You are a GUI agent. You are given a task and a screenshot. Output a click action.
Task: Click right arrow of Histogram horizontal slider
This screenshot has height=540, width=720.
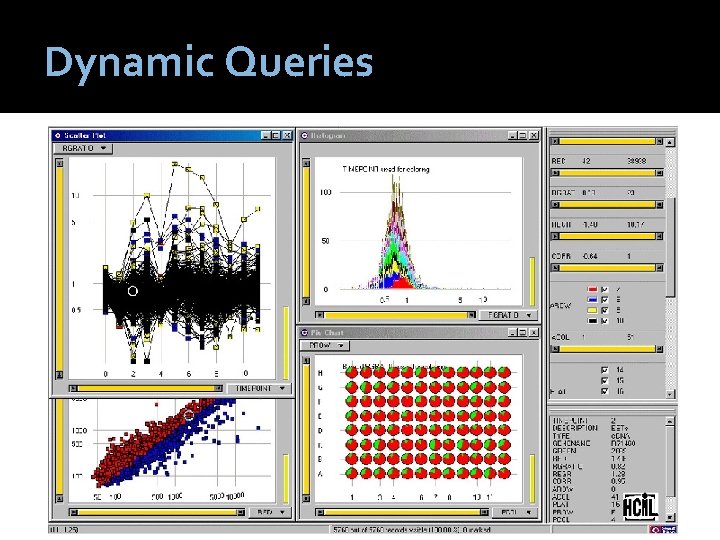tap(471, 315)
